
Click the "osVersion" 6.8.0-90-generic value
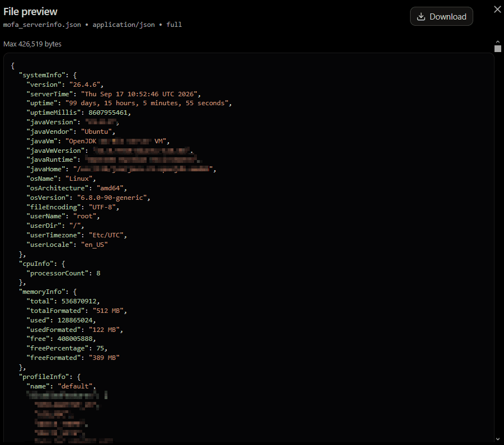tap(112, 198)
